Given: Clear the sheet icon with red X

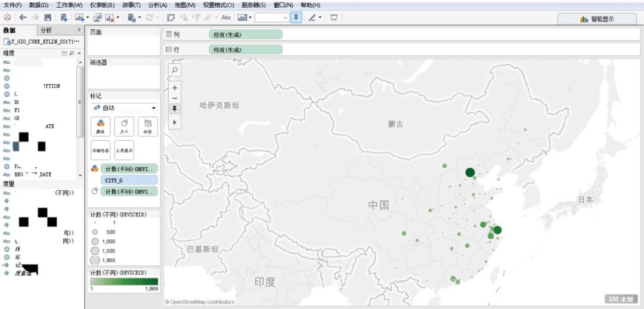Looking at the screenshot, I should (x=110, y=18).
